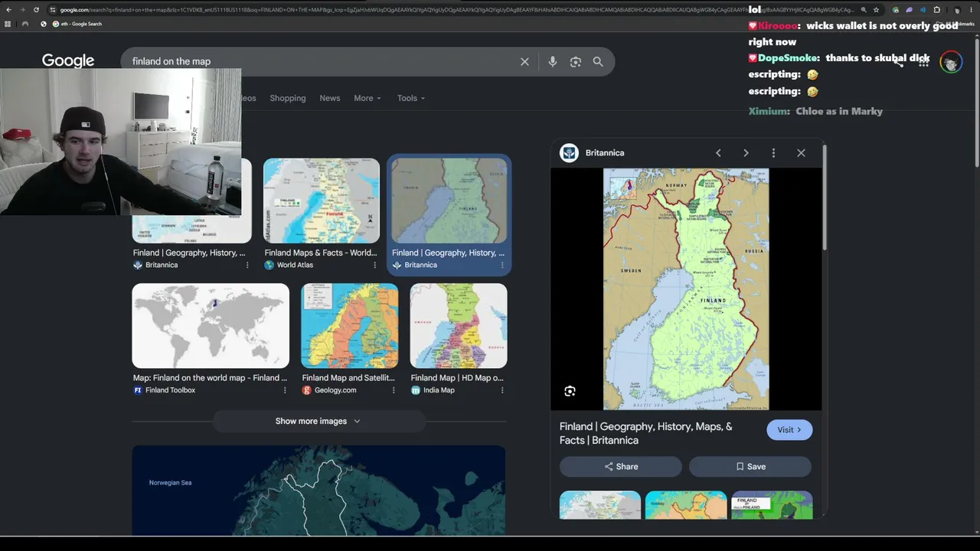The image size is (980, 551).
Task: Visit the Britannica page for this image
Action: point(789,430)
